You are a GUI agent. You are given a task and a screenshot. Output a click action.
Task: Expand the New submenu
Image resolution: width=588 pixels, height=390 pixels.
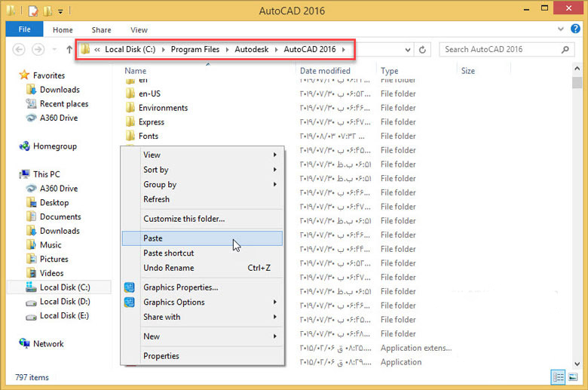tap(202, 336)
